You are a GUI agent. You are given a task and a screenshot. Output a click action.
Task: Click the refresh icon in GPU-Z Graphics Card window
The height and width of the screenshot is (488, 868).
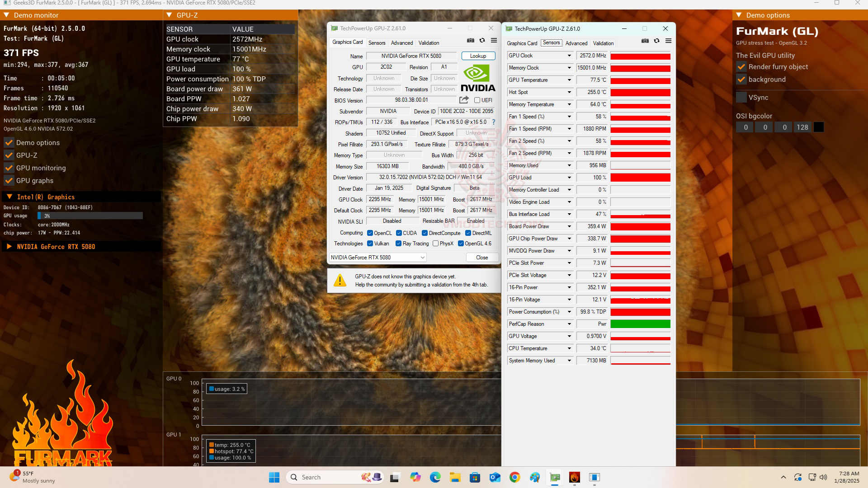482,41
